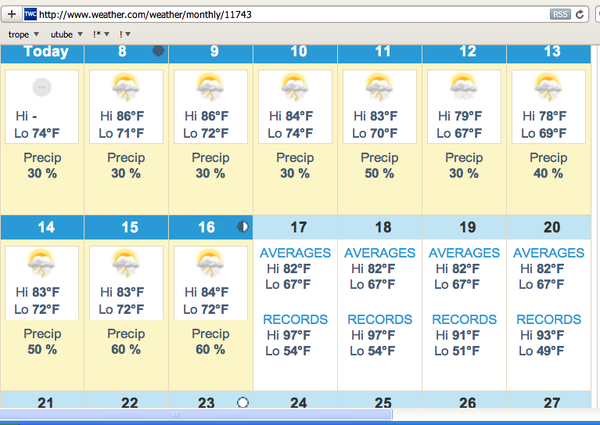Click the unavailable weather icon for Today
The width and height of the screenshot is (600, 425).
(42, 87)
